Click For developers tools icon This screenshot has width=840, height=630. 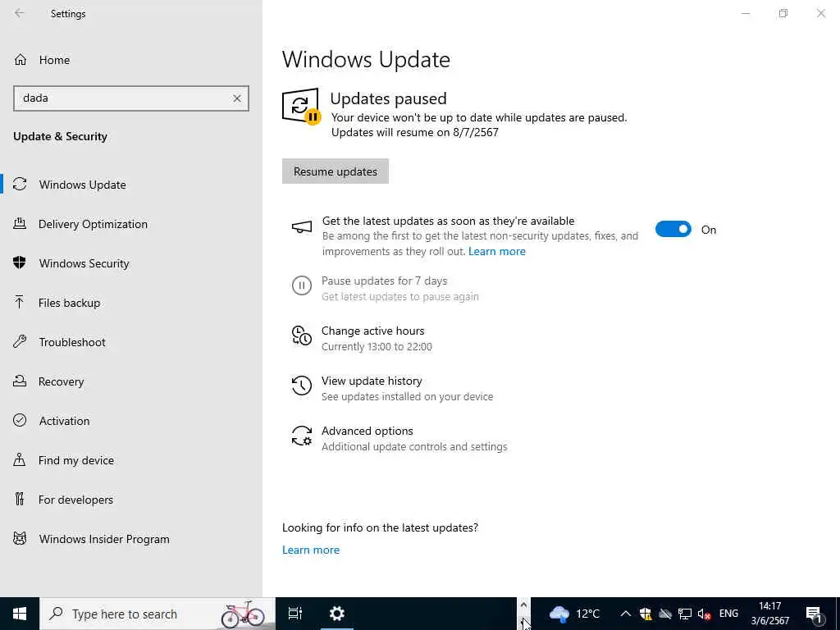(x=20, y=500)
